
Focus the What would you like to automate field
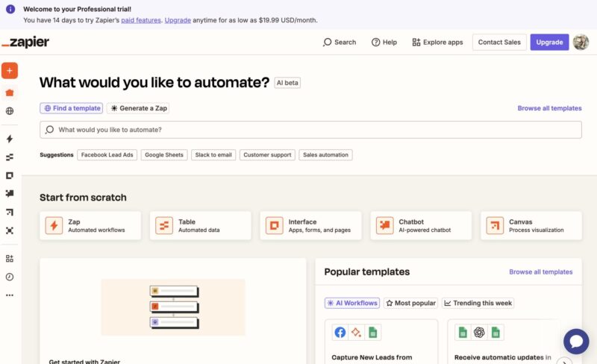[310, 130]
